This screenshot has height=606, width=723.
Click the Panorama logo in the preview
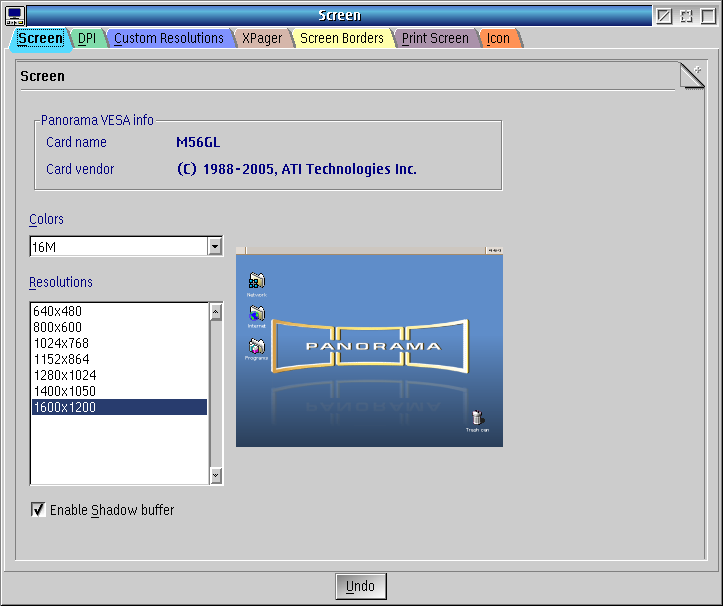coord(370,346)
